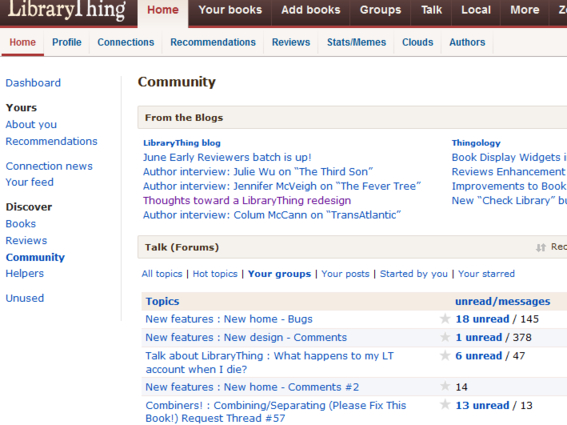Open the Reviews Enhancement post

click(509, 171)
